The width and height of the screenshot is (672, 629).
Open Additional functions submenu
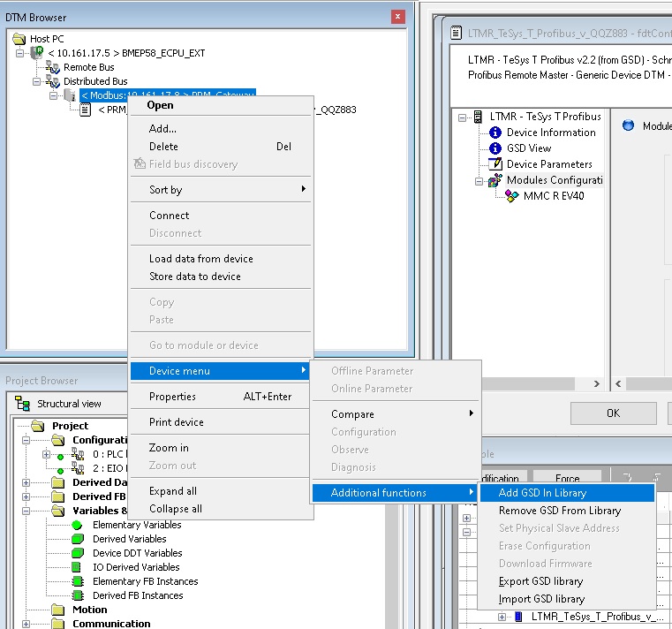click(395, 493)
